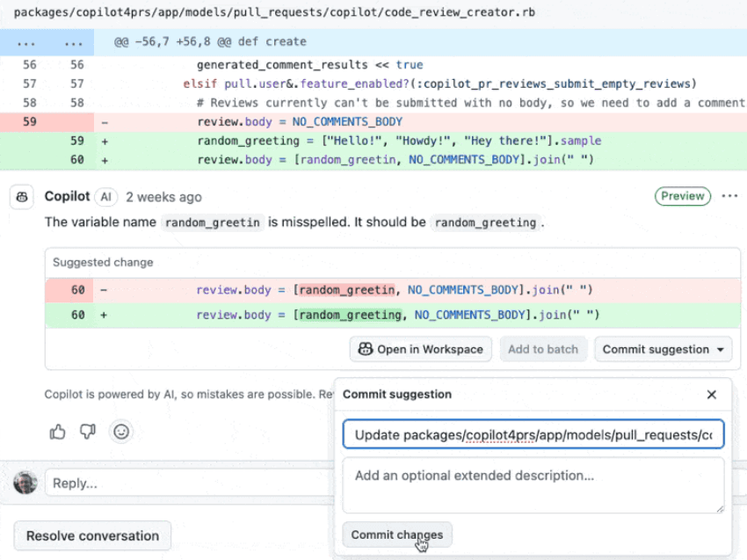Click the Reply text field

[x=190, y=483]
